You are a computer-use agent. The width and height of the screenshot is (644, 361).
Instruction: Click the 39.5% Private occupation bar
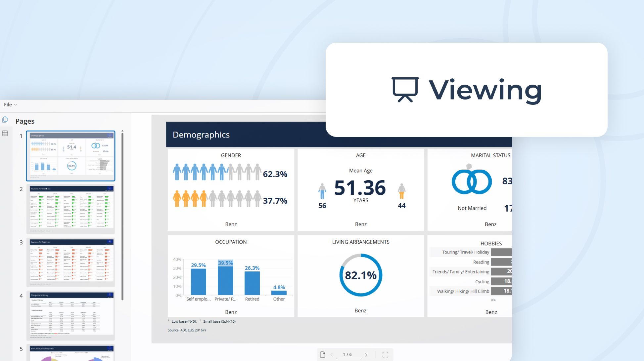pos(225,278)
